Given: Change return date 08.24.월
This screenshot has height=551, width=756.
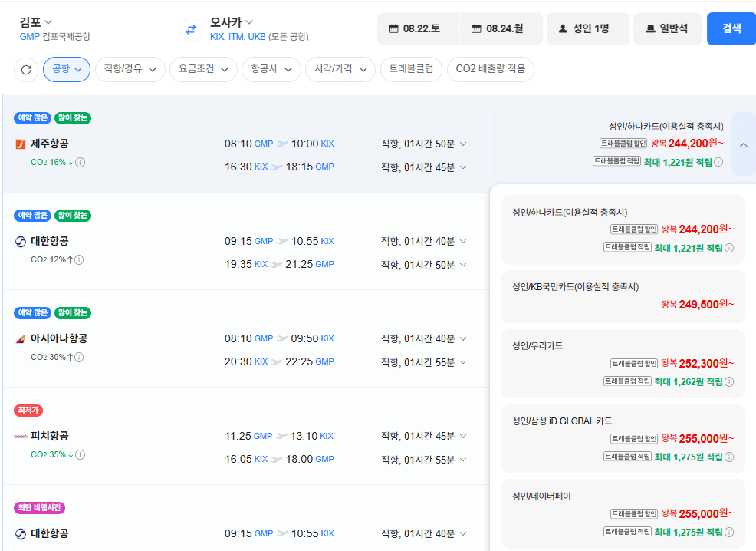Looking at the screenshot, I should point(501,29).
